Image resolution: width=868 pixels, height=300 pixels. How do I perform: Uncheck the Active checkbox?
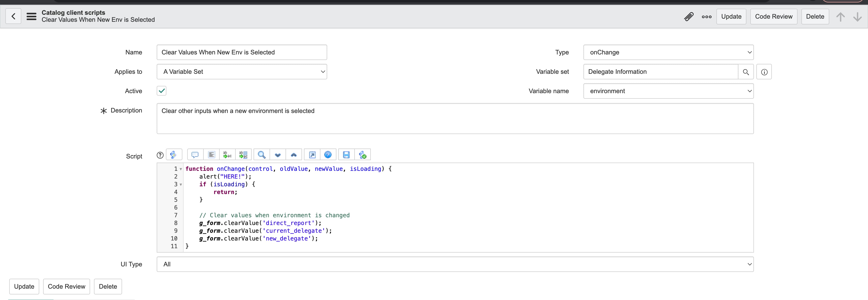161,91
